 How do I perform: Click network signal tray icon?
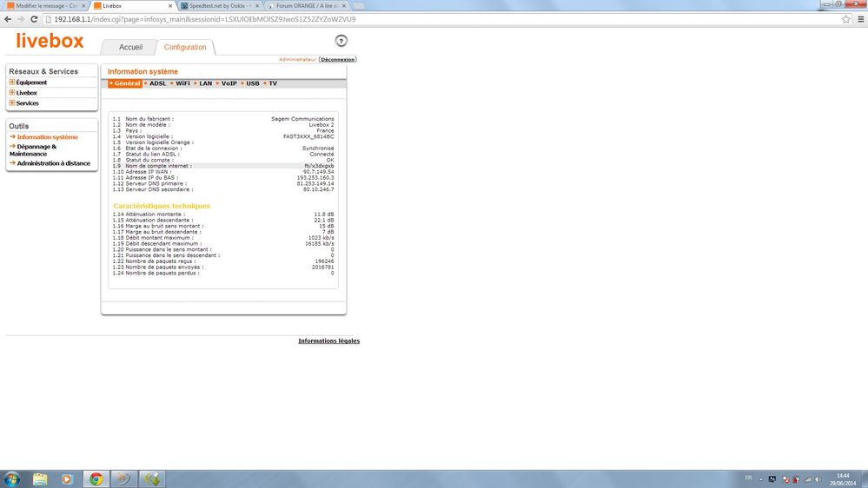(808, 479)
